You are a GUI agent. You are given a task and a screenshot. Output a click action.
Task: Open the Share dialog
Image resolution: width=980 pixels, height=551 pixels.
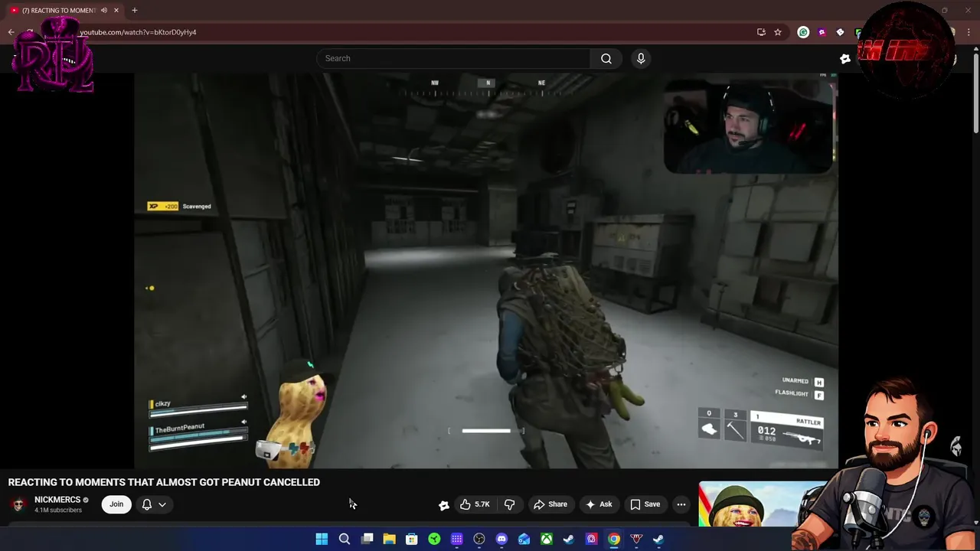(x=550, y=504)
